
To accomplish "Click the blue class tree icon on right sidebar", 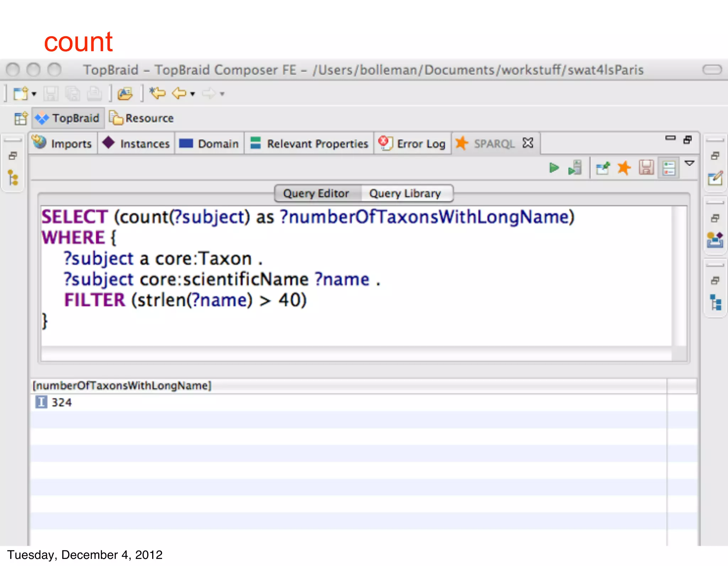I will [716, 303].
